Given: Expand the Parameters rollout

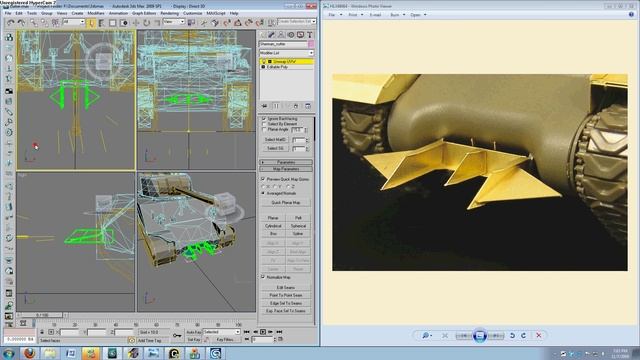Looking at the screenshot, I should (286, 162).
